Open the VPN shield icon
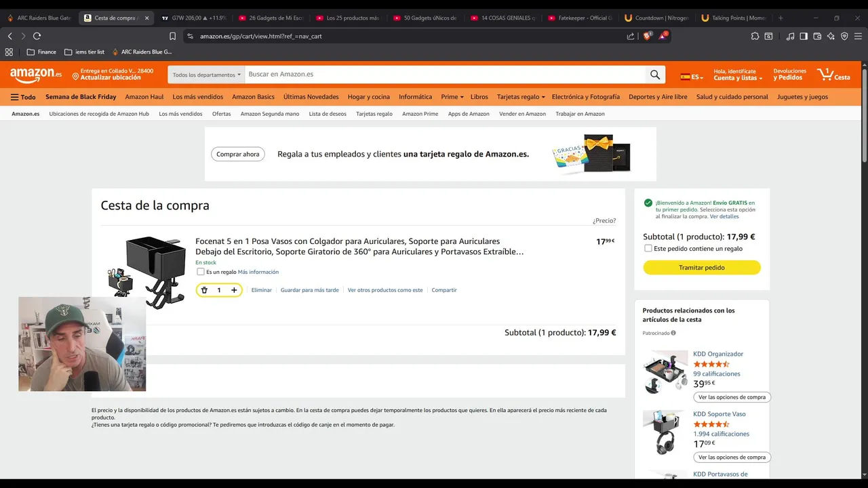Viewport: 868px width, 488px height. pos(844,36)
